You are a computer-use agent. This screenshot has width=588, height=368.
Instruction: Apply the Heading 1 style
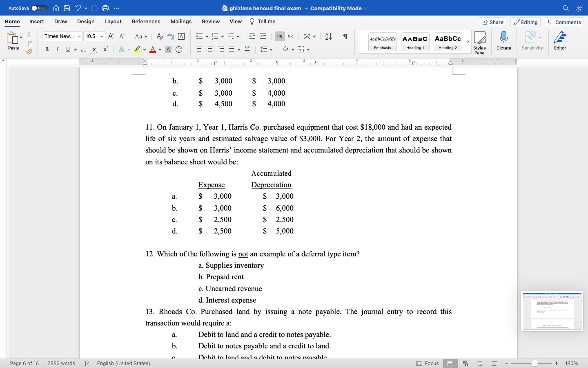pos(415,42)
